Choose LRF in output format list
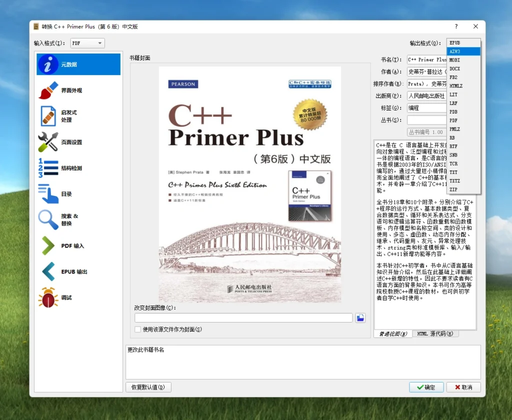This screenshot has height=420, width=512. [463, 103]
